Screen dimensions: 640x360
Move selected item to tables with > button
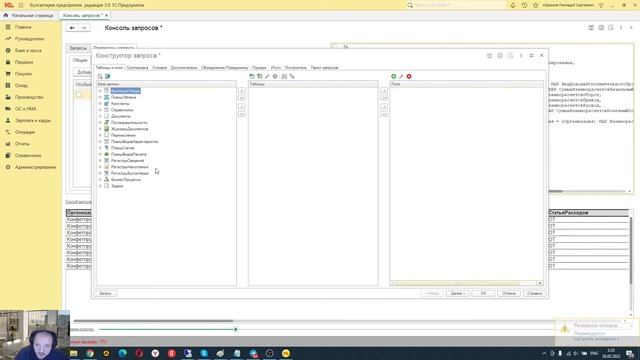click(242, 90)
